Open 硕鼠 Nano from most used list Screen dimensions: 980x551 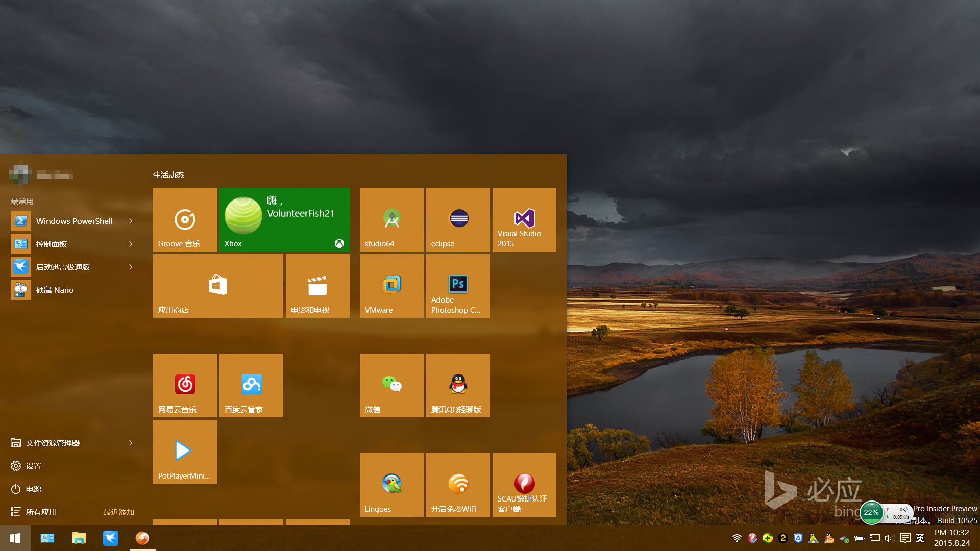click(71, 290)
